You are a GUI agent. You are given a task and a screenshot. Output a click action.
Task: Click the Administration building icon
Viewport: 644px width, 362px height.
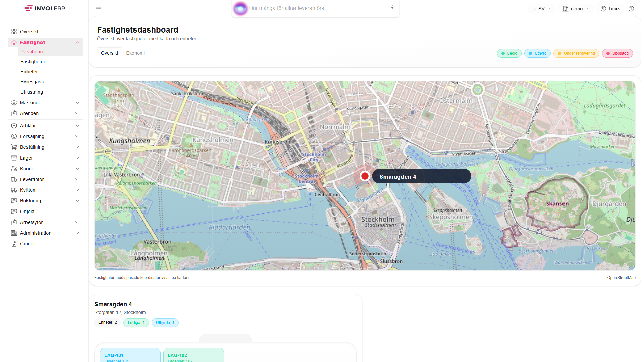(x=14, y=233)
